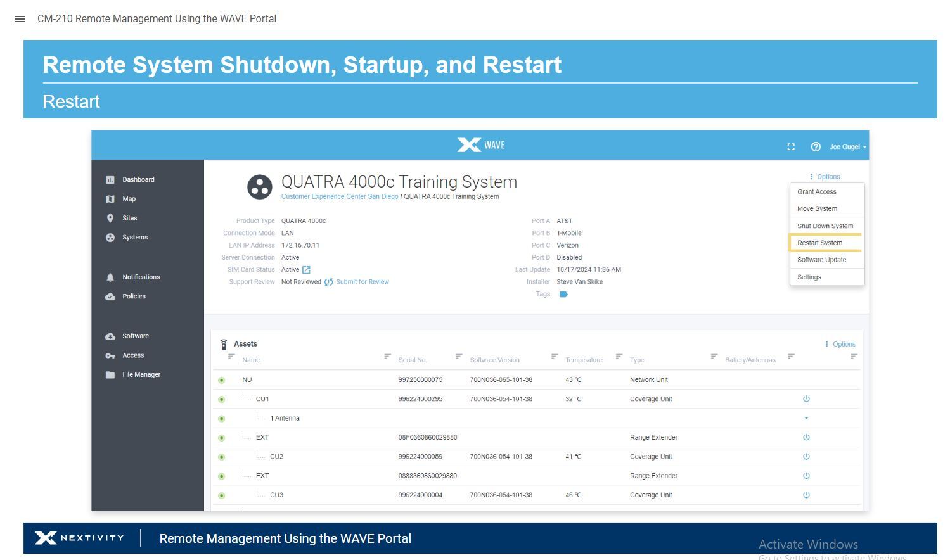Select the CU2 tree row
Screen dimensions: 950x560
537,457
